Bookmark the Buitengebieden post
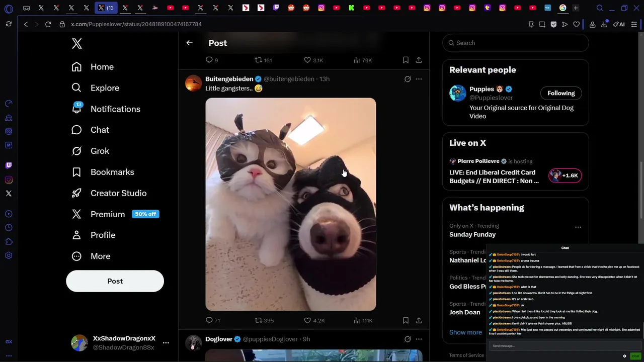The width and height of the screenshot is (644, 362). [x=406, y=320]
